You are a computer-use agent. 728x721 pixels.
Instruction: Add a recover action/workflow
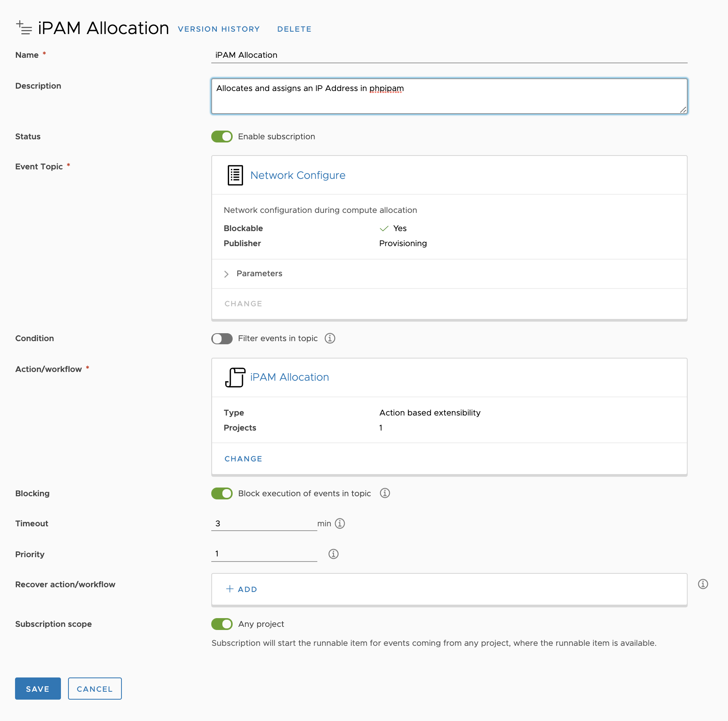[x=242, y=589]
